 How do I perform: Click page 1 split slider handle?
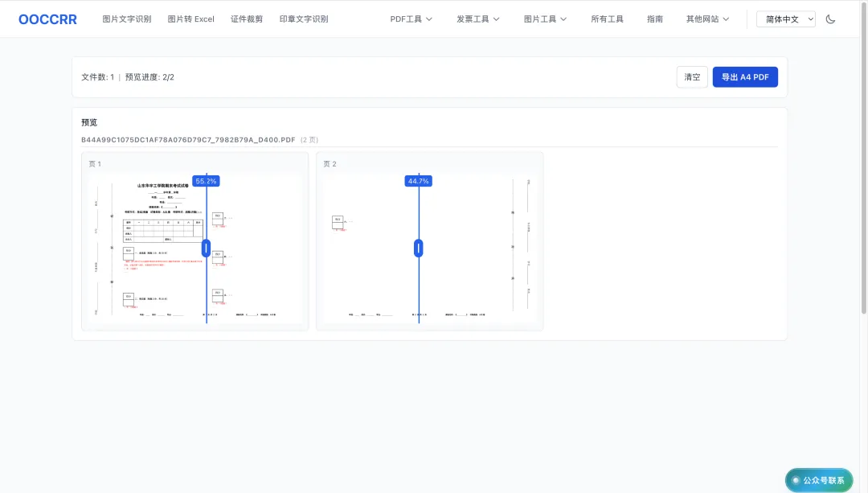click(x=206, y=249)
